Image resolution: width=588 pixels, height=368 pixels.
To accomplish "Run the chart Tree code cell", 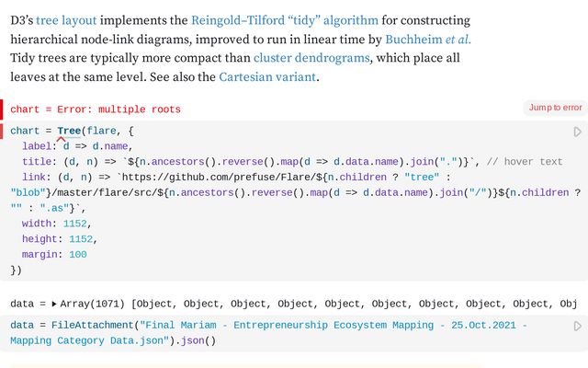I will tap(577, 132).
